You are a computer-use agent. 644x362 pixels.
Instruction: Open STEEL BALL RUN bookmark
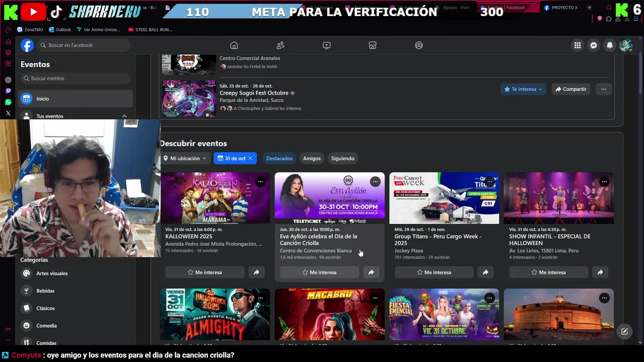[x=150, y=30]
